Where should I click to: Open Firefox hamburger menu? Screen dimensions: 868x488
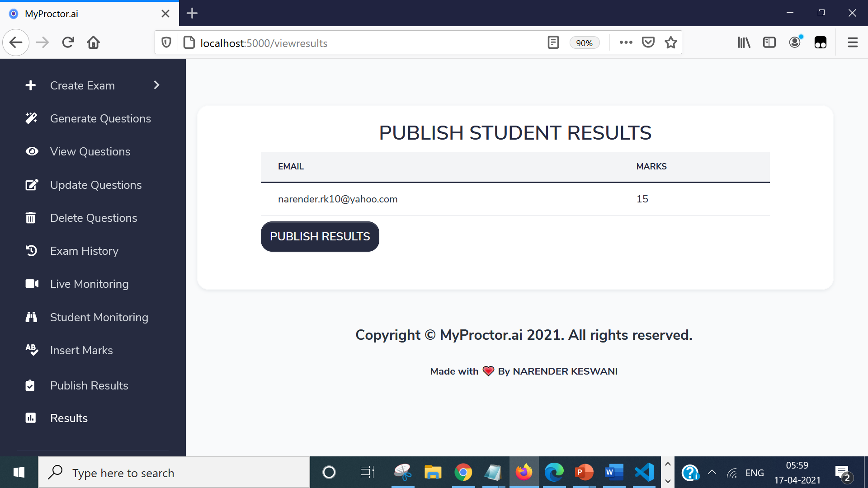click(x=853, y=42)
